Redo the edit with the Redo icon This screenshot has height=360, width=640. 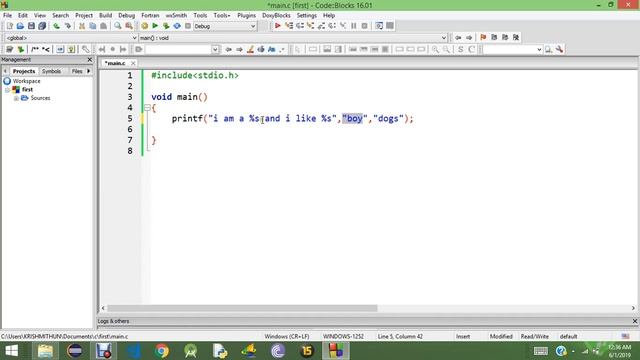(x=67, y=26)
